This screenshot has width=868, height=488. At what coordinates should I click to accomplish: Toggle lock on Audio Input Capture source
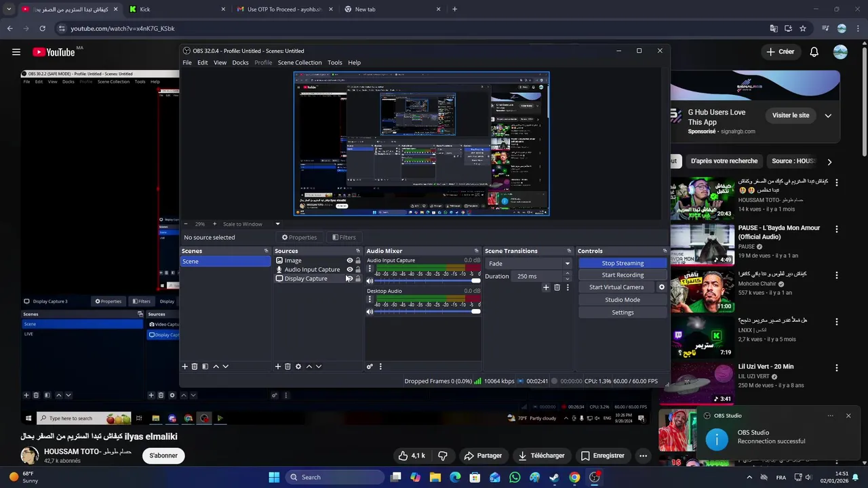pos(358,270)
